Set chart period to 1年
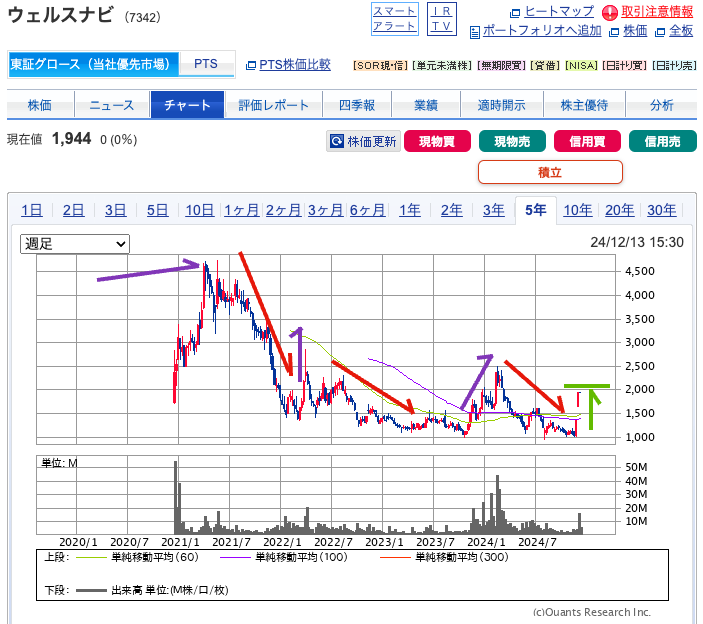 click(x=410, y=210)
